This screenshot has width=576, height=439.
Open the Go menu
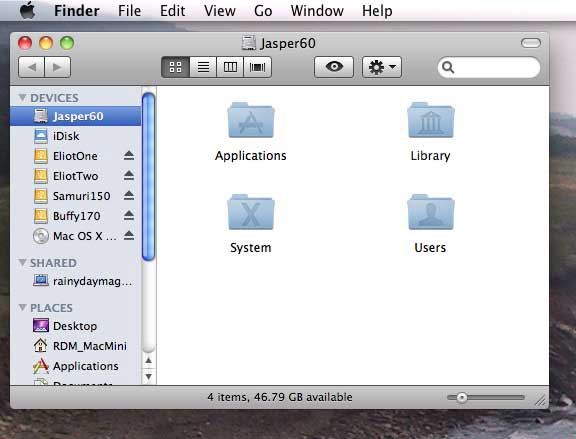(x=263, y=11)
